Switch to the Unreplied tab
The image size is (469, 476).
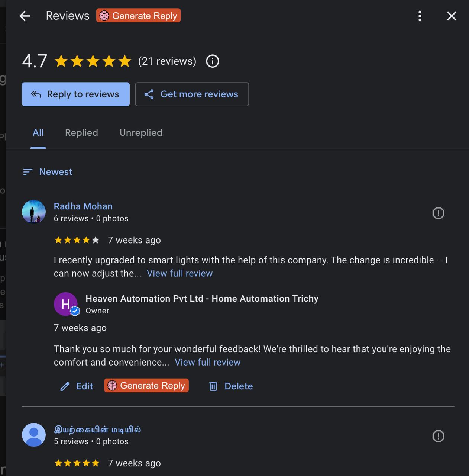[x=141, y=133]
